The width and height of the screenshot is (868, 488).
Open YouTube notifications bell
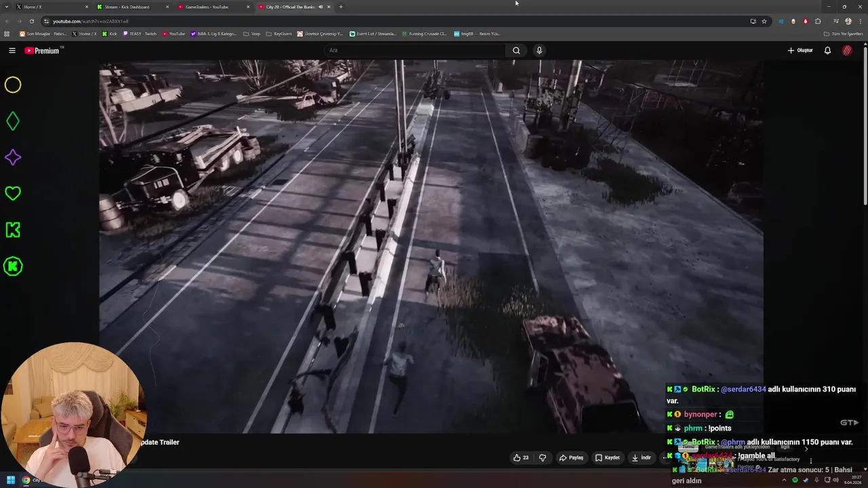pos(827,50)
